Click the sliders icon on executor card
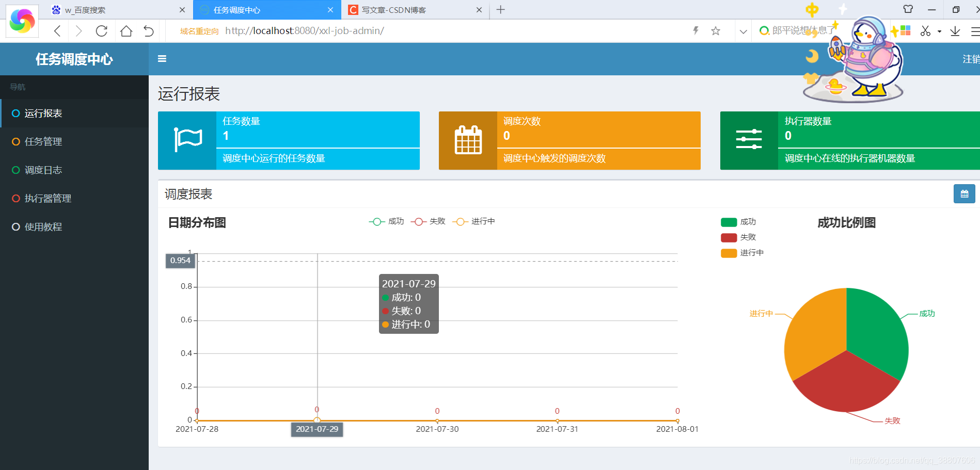Viewport: 980px width, 470px height. (749, 140)
